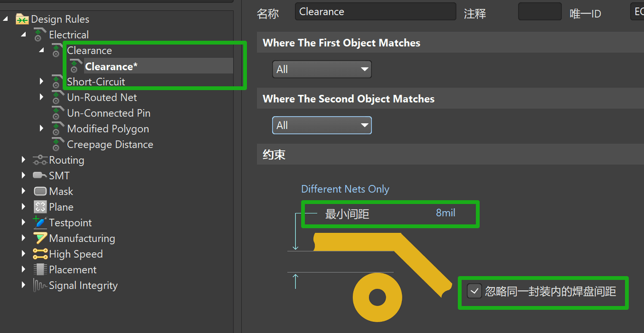
Task: Click the Signal Integrity waveform icon
Action: click(x=40, y=285)
